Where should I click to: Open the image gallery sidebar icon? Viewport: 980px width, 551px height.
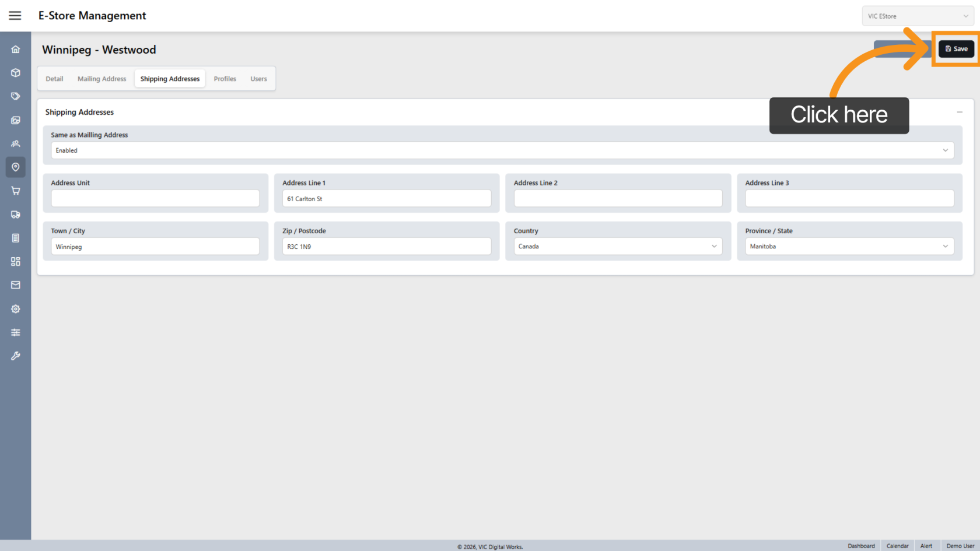pos(16,120)
